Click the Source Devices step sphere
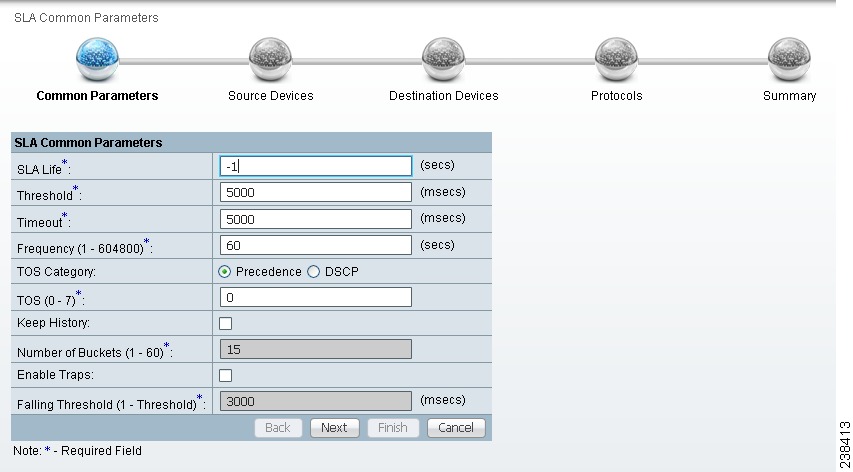853x472 pixels. coord(270,59)
